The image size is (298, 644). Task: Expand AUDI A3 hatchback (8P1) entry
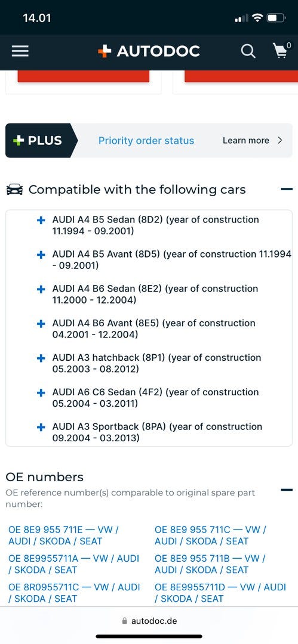pyautogui.click(x=41, y=358)
